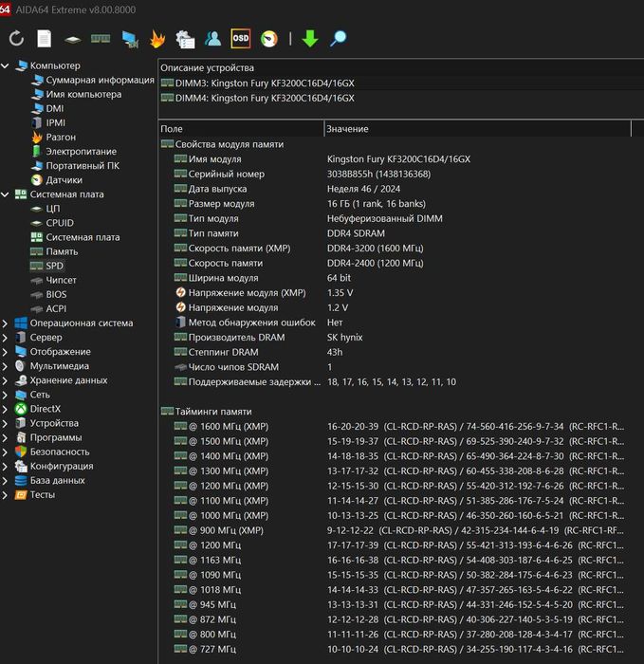Click the Поле column header
The width and height of the screenshot is (644, 664).
(241, 129)
